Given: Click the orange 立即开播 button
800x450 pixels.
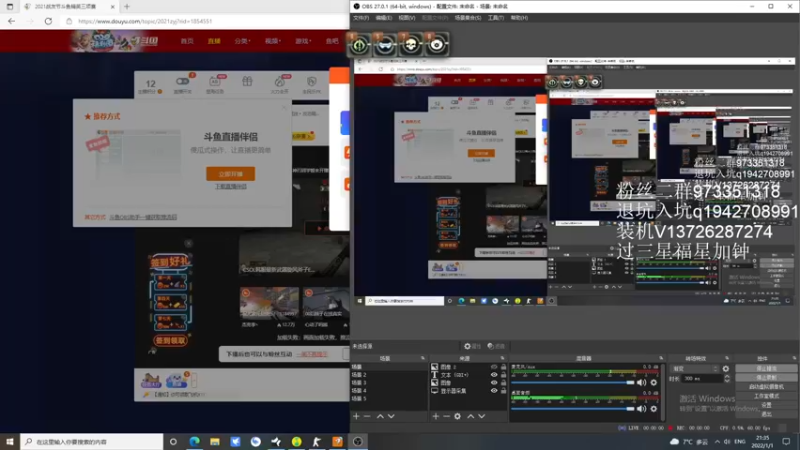Looking at the screenshot, I should click(x=231, y=174).
